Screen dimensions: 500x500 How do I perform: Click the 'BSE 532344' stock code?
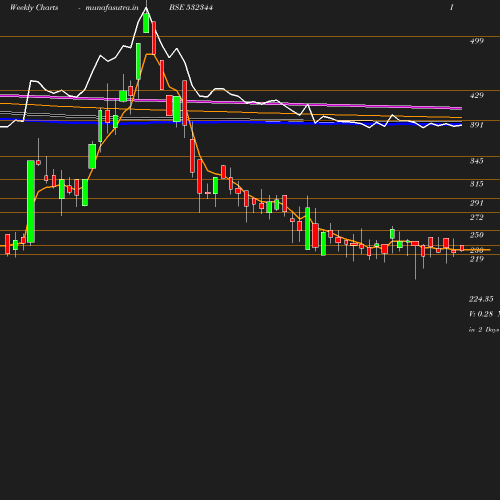pos(191,8)
